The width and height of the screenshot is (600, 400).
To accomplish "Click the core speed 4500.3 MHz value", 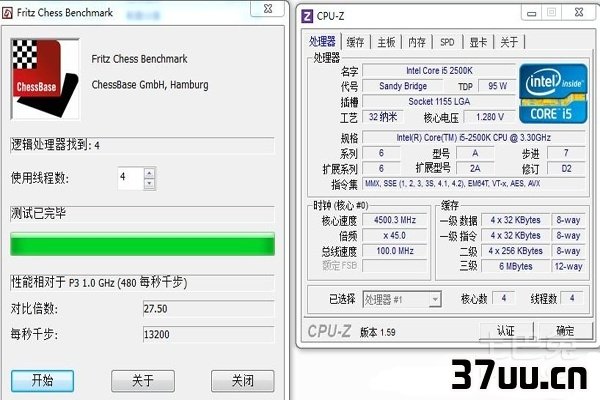I will pyautogui.click(x=395, y=220).
